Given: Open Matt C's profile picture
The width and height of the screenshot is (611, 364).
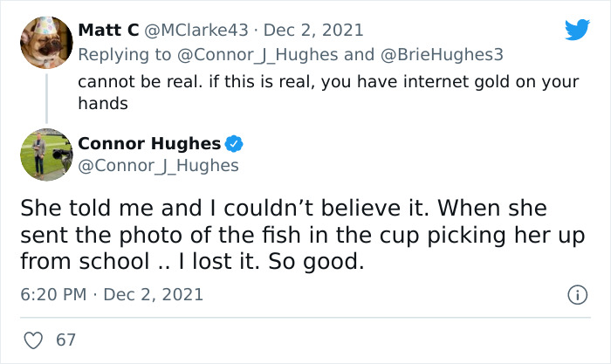Looking at the screenshot, I should coord(45,41).
